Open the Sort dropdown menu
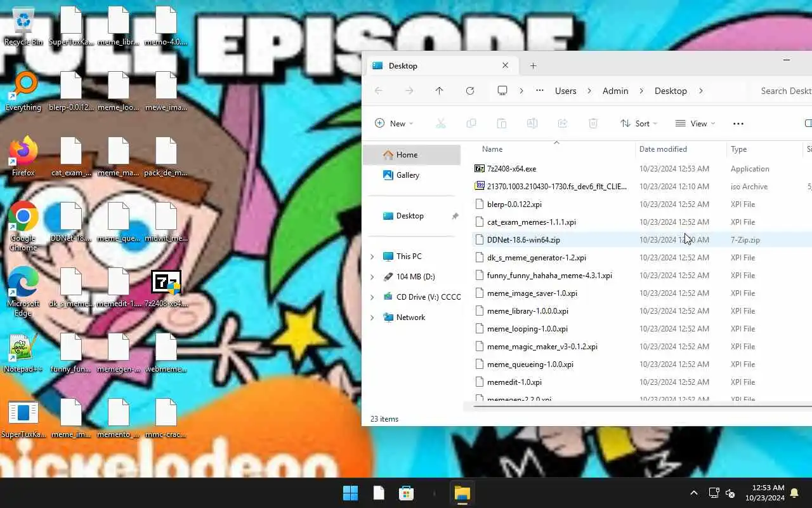The height and width of the screenshot is (508, 812). point(639,123)
